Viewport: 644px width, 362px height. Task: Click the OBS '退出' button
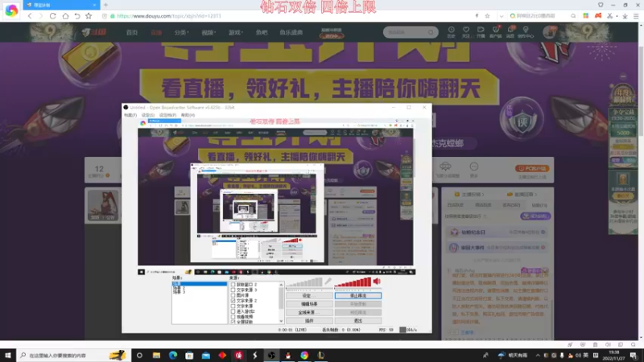357,320
